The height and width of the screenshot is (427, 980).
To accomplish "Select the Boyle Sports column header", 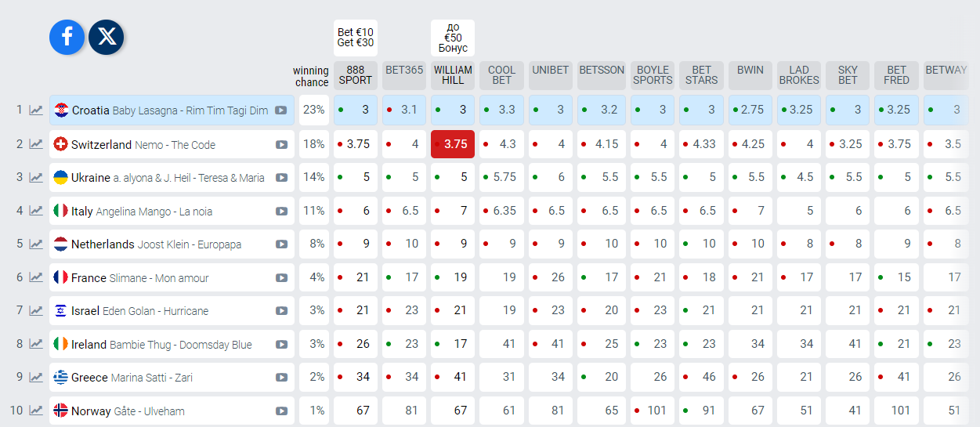I will (653, 75).
